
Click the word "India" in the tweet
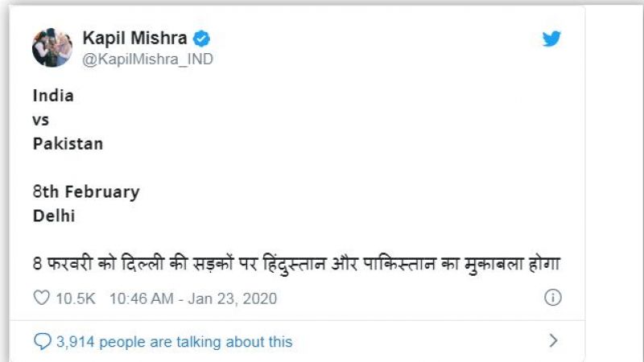pos(53,96)
